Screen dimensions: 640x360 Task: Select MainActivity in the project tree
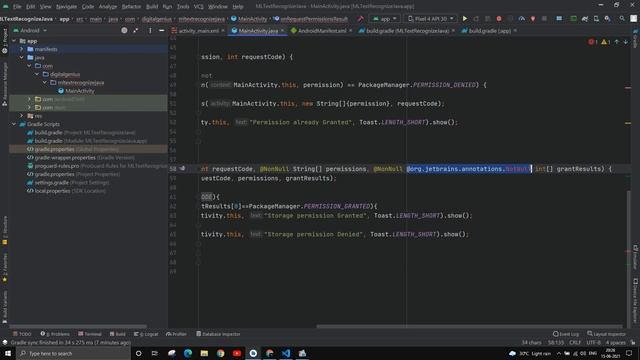80,91
